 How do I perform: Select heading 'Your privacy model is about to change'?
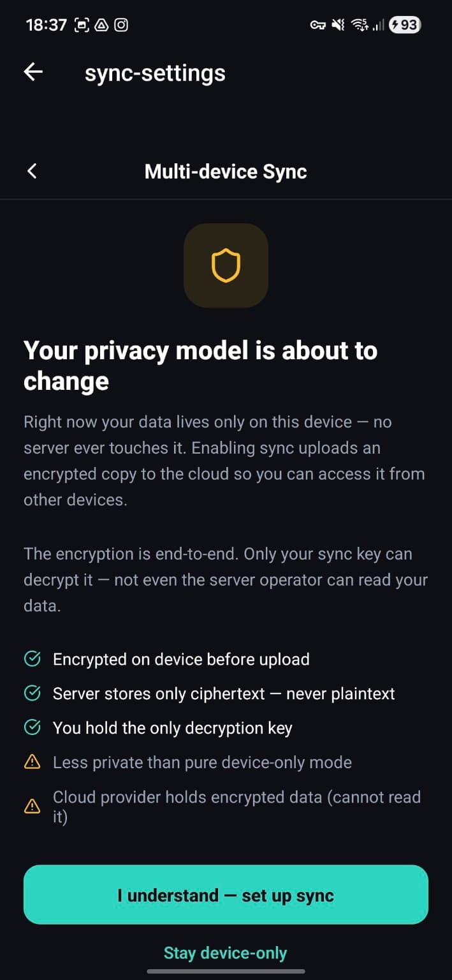pyautogui.click(x=200, y=365)
